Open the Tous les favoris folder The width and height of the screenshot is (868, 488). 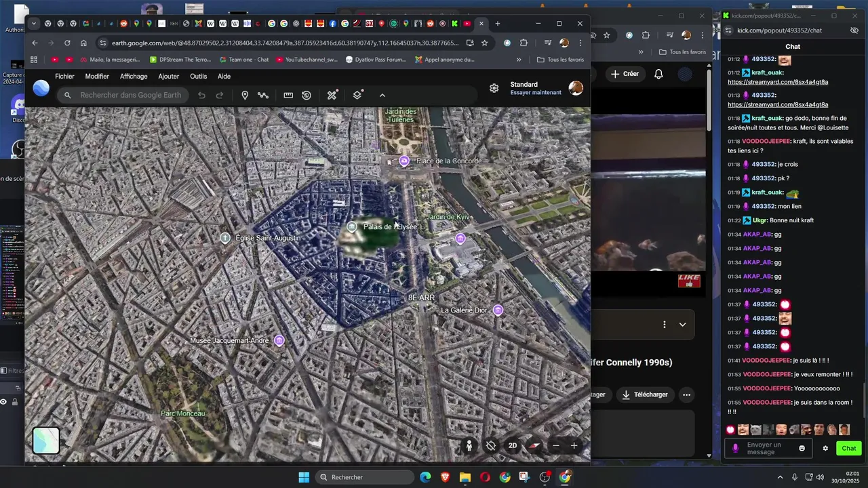point(560,60)
